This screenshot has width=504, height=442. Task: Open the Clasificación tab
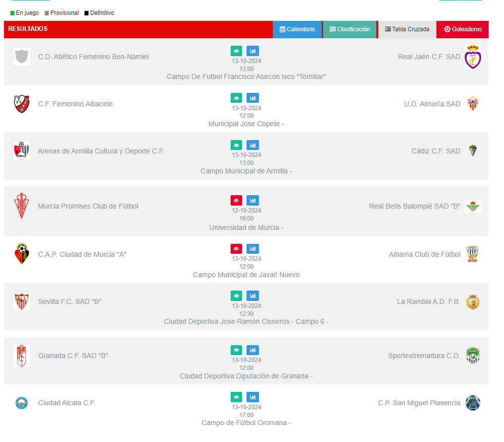coord(350,29)
